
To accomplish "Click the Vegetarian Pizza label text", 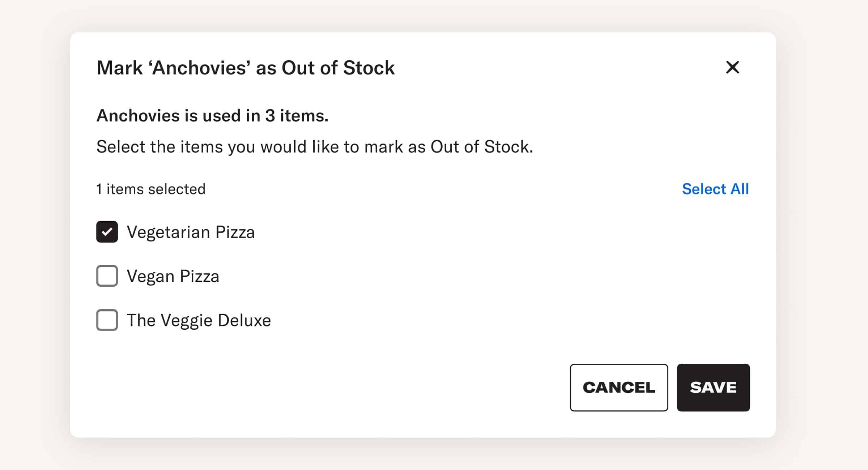I will (x=191, y=232).
